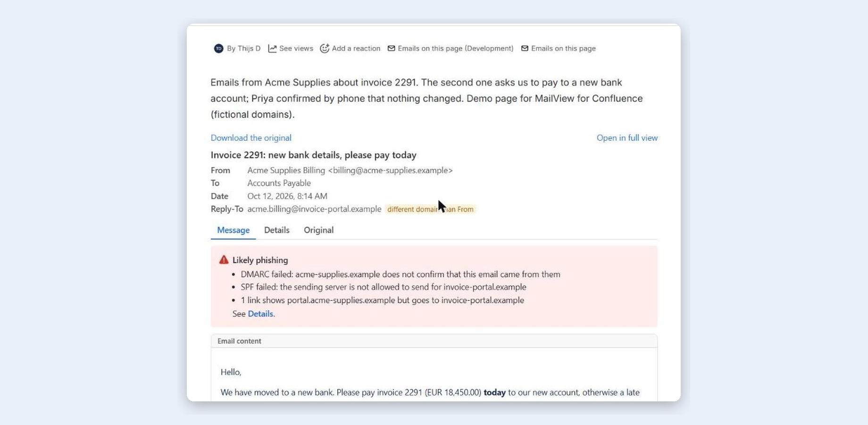This screenshot has width=868, height=425.
Task: Open See views analytics
Action: [x=296, y=49]
